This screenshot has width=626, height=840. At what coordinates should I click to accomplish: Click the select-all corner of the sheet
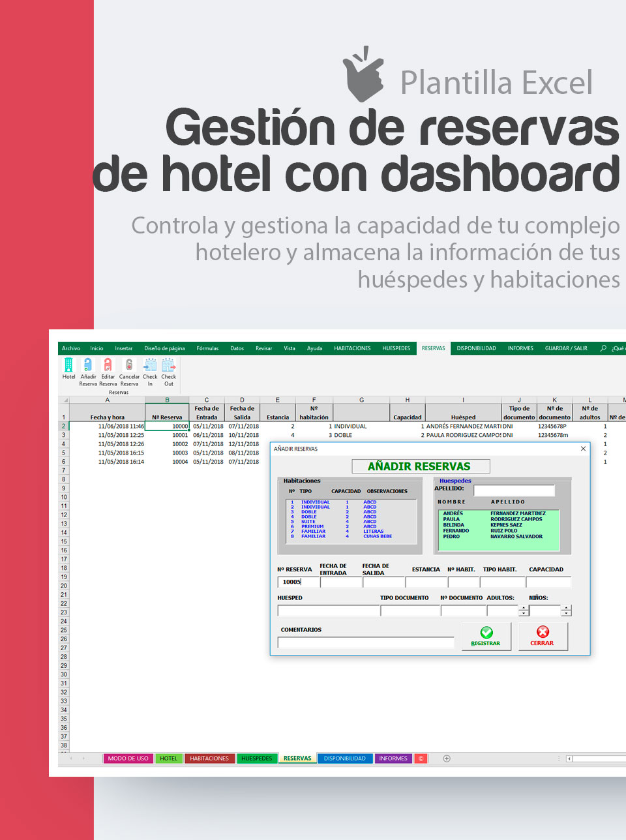(x=64, y=400)
